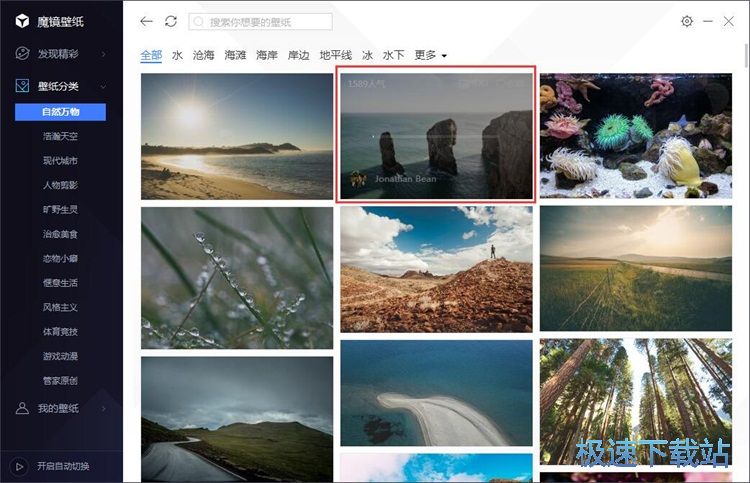
Task: Open the coral reef anemone wallpaper
Action: [636, 136]
